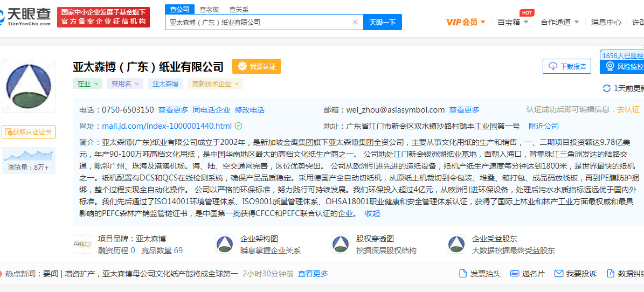The height and width of the screenshot is (292, 644).
Task: Open the mall.jd.com website link
Action: click(x=167, y=126)
